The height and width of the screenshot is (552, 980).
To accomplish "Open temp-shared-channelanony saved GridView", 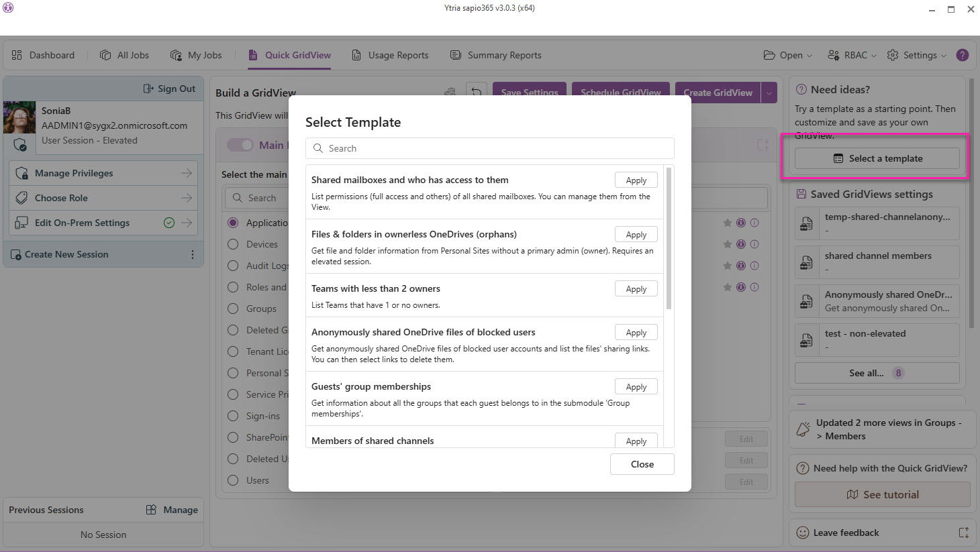I will 877,223.
